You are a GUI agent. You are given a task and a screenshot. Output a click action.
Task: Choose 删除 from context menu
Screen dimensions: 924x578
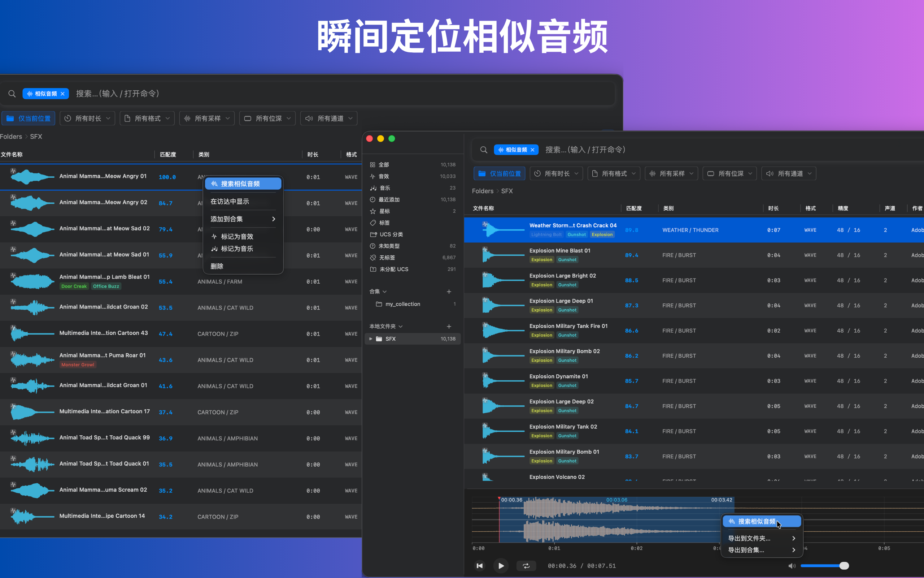243,266
